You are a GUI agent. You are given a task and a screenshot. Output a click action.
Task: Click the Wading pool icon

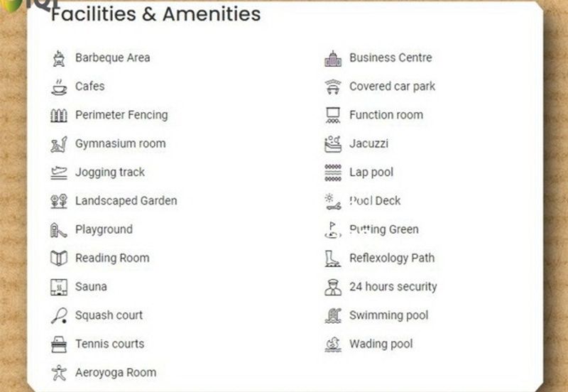333,344
